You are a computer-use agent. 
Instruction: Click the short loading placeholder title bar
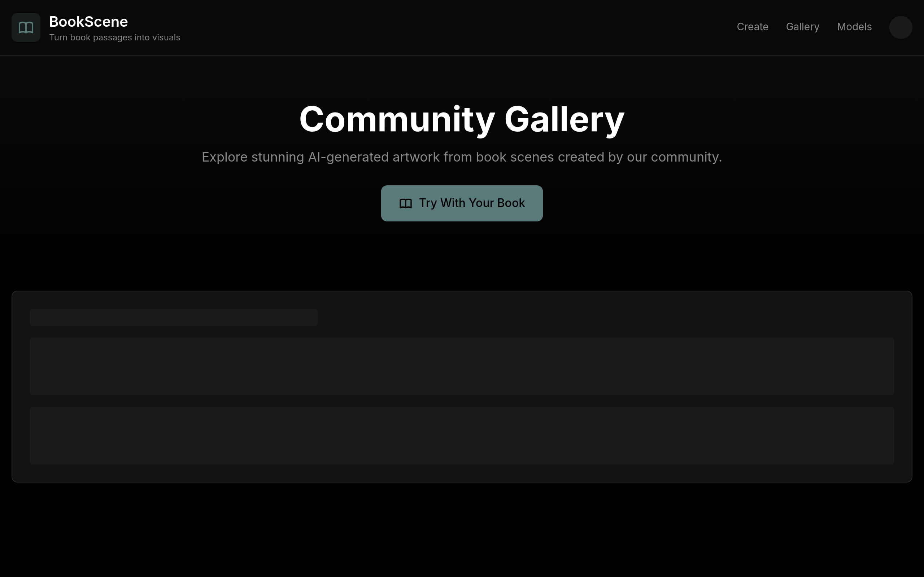[x=173, y=317]
